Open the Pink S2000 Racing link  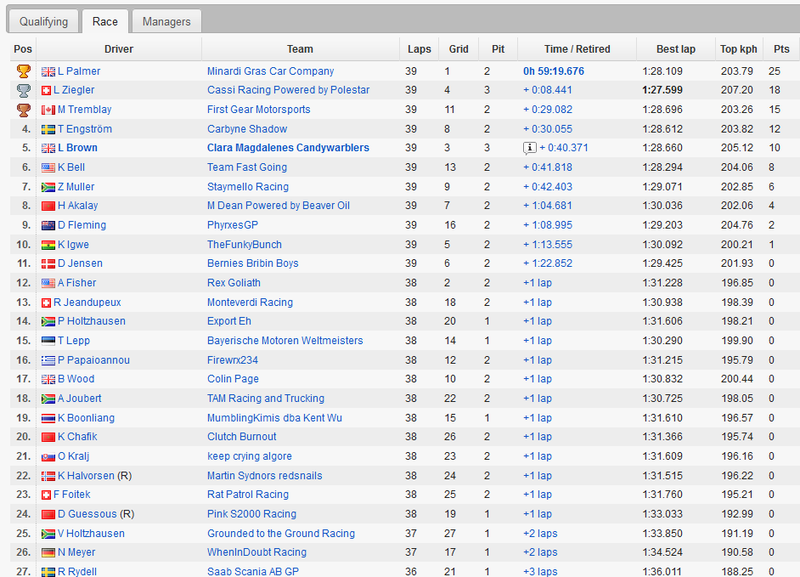(252, 514)
